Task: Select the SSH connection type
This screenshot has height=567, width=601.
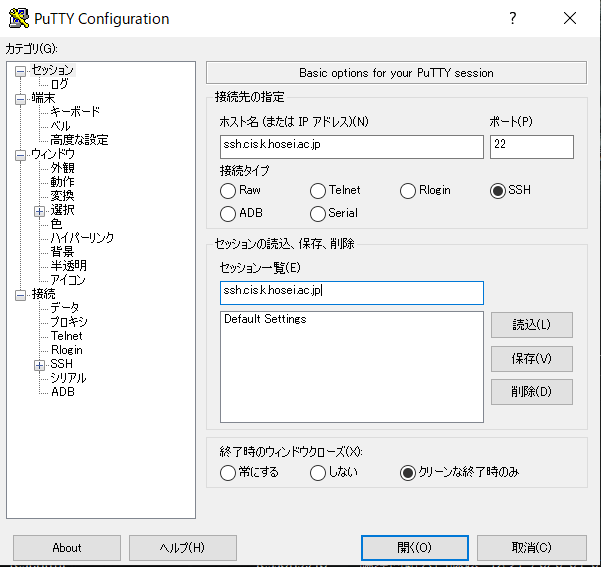Action: [x=498, y=191]
